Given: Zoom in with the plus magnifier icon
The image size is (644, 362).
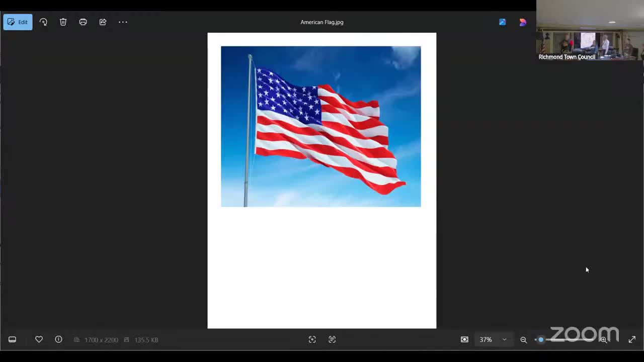Looking at the screenshot, I should pos(604,340).
